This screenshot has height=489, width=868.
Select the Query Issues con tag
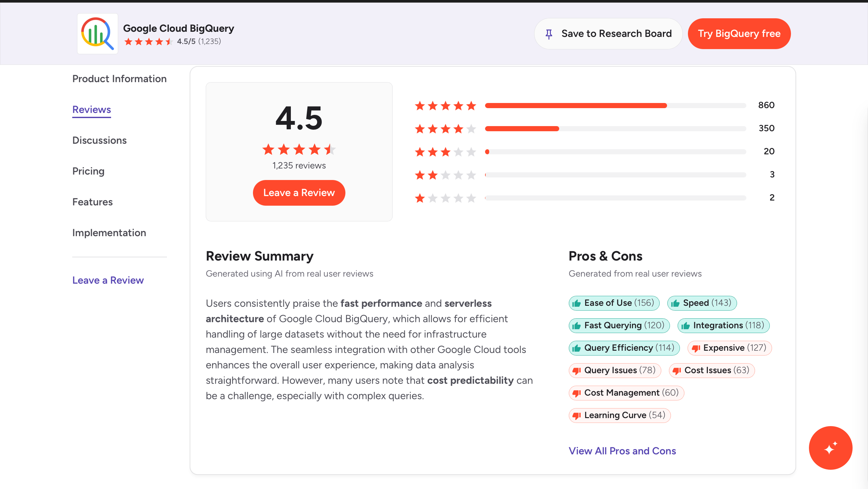click(615, 371)
